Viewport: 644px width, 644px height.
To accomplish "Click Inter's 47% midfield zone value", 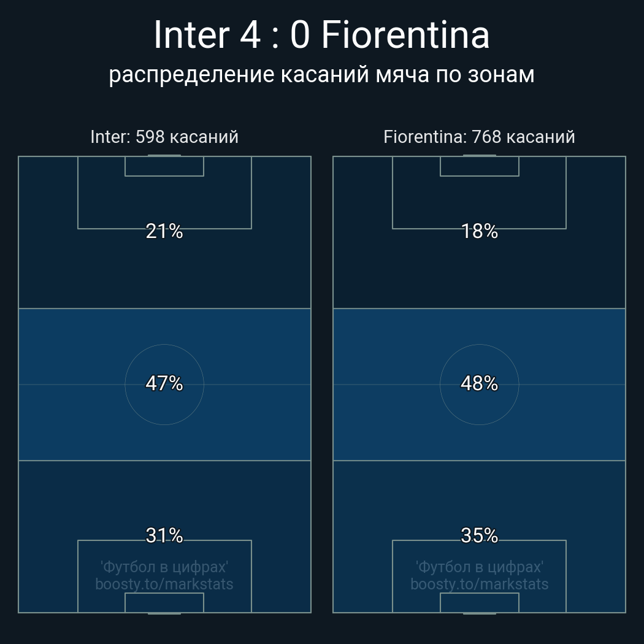I will click(164, 383).
